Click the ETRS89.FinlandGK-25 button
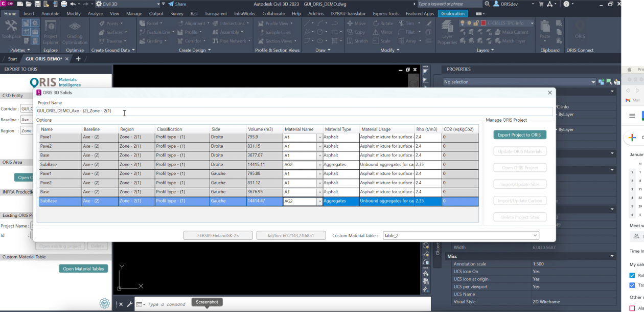Image resolution: width=644 pixels, height=312 pixels. (x=218, y=235)
